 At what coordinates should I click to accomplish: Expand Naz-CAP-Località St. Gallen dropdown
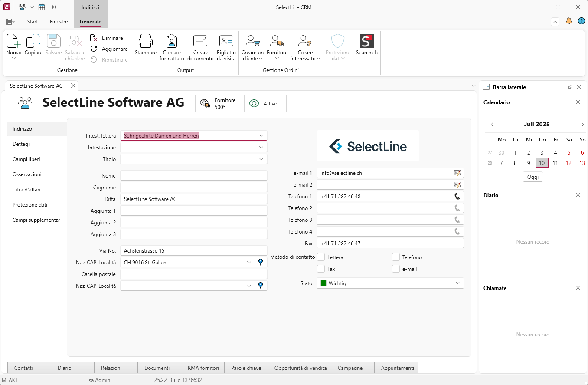point(249,262)
